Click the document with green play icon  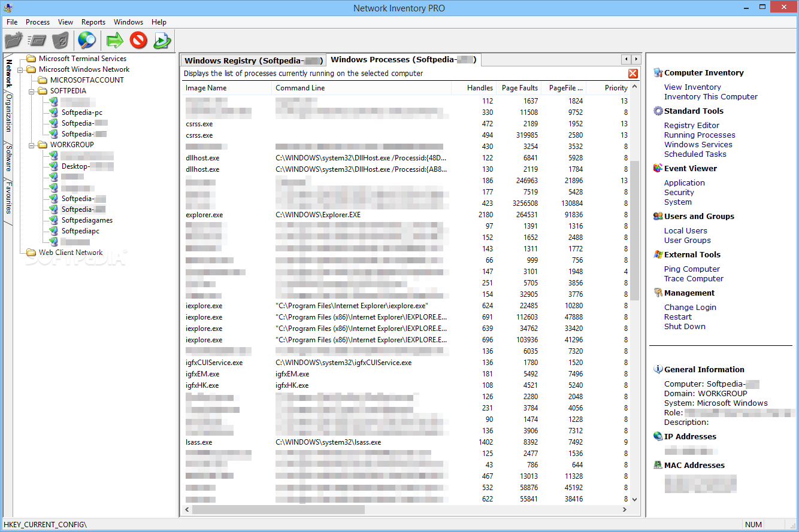[x=162, y=41]
